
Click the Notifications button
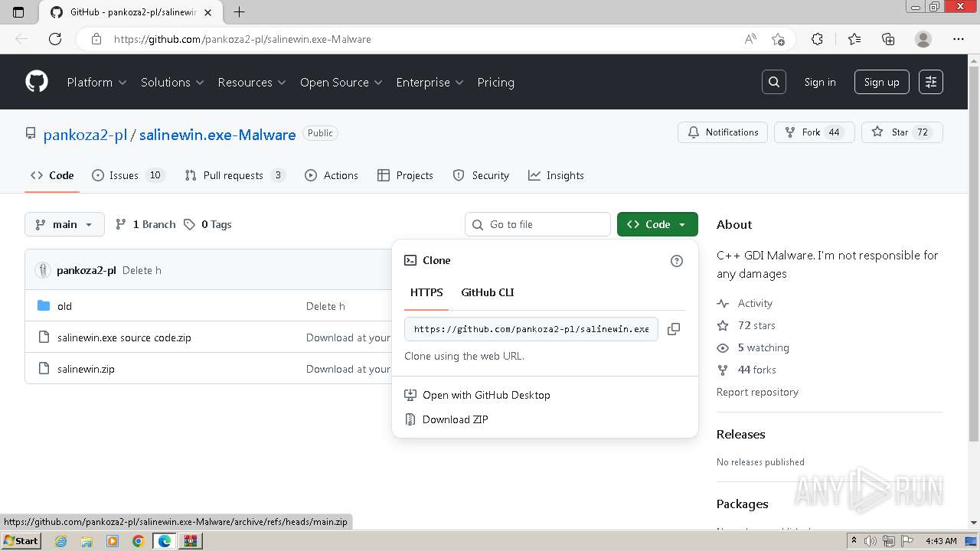click(723, 132)
